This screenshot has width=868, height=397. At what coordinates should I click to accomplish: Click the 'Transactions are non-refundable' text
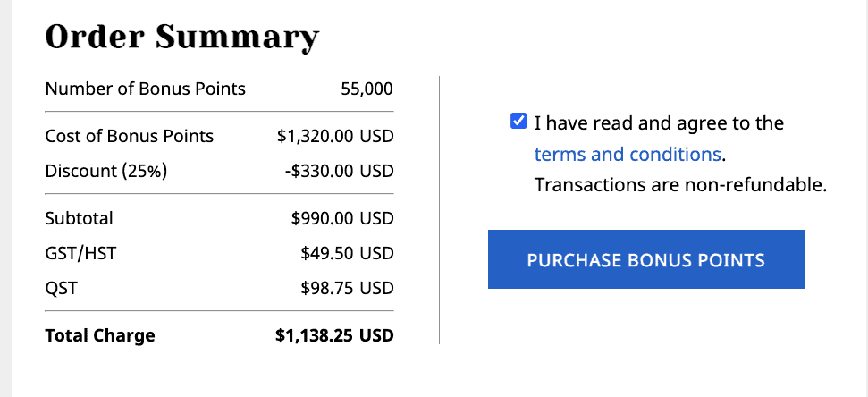680,186
